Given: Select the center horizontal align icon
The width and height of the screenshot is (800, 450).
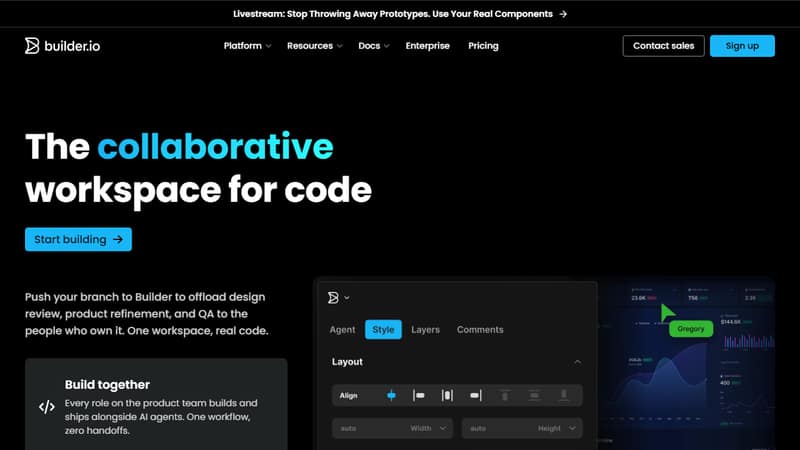Looking at the screenshot, I should [x=391, y=395].
